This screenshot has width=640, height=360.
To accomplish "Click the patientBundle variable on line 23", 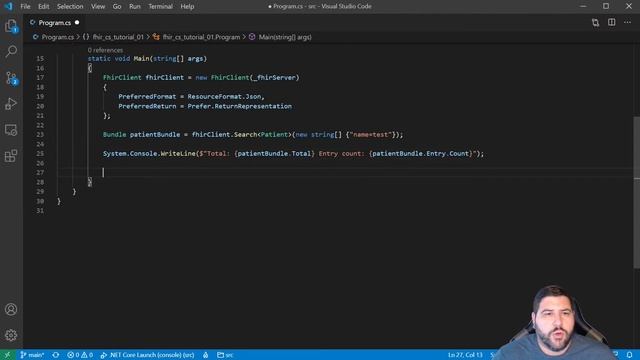I will coord(155,134).
